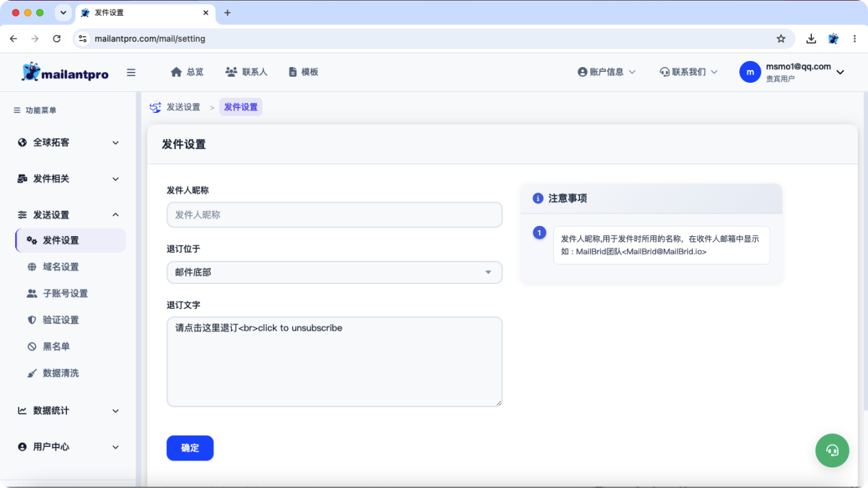Select 发件设置 in the sidebar

point(70,240)
